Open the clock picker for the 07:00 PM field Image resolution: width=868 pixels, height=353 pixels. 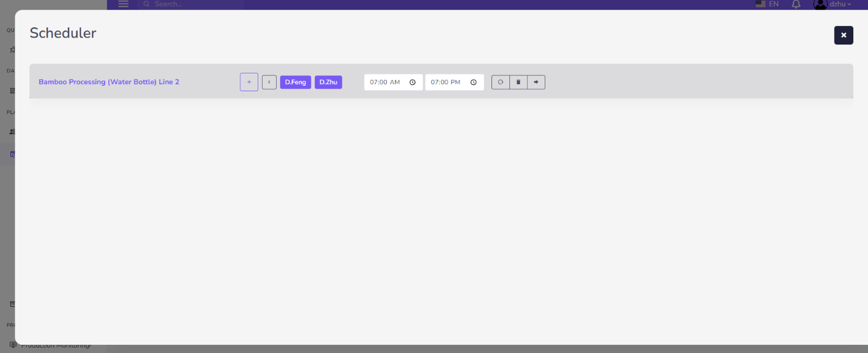click(x=474, y=83)
